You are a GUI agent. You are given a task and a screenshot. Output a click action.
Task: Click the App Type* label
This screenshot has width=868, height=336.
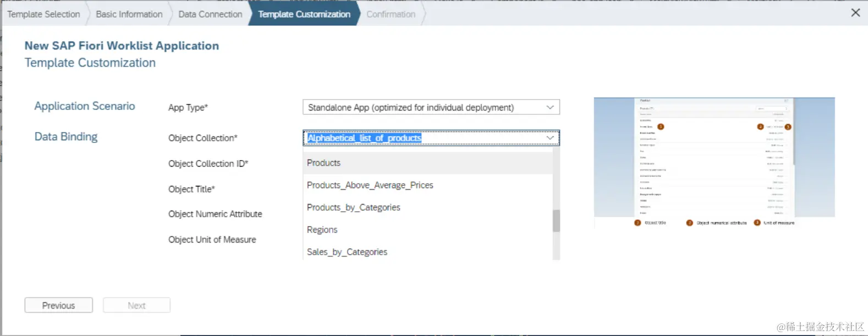[188, 108]
